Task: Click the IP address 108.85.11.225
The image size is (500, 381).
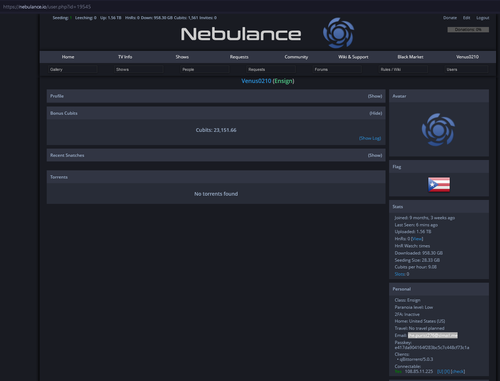Action: (x=419, y=371)
